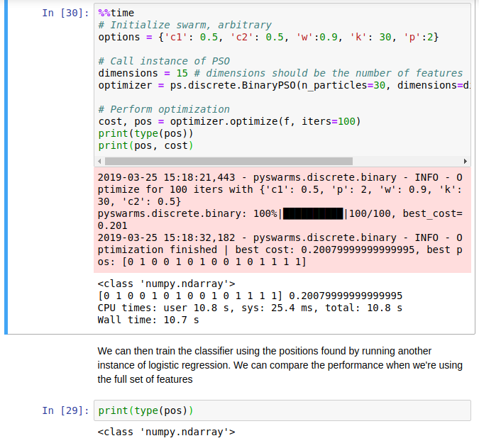Click the "CPU times: user 10.8 s" output line
Screen dimensions: 479x448
[x=250, y=308]
